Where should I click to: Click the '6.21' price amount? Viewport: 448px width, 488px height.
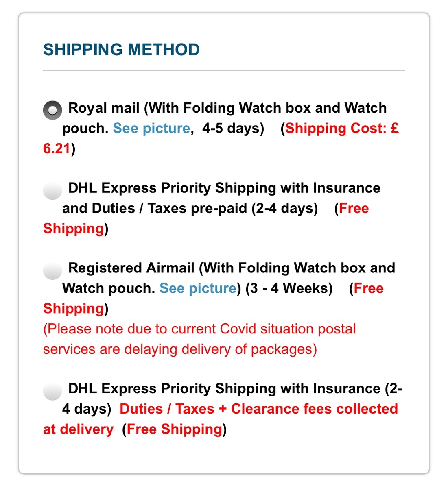pyautogui.click(x=57, y=148)
